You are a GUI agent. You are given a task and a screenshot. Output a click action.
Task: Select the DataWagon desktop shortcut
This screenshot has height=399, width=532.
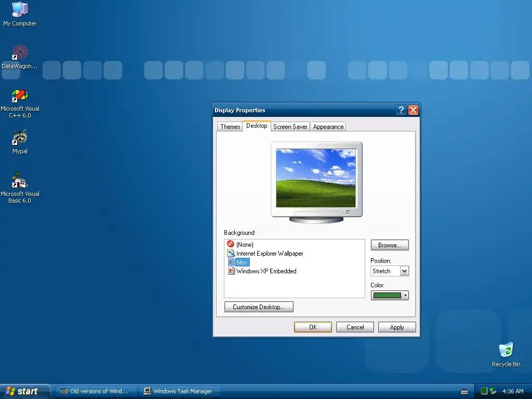click(20, 57)
